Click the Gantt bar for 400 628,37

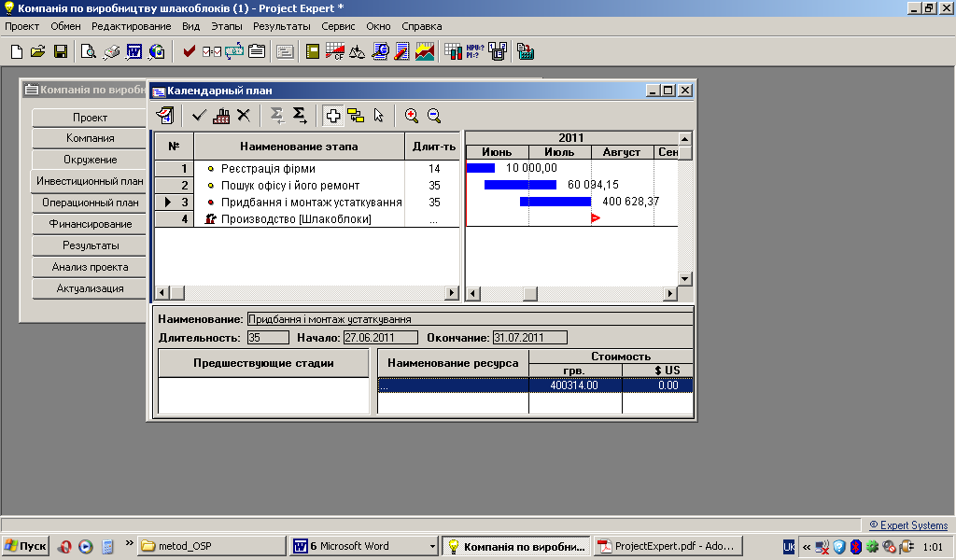(555, 202)
